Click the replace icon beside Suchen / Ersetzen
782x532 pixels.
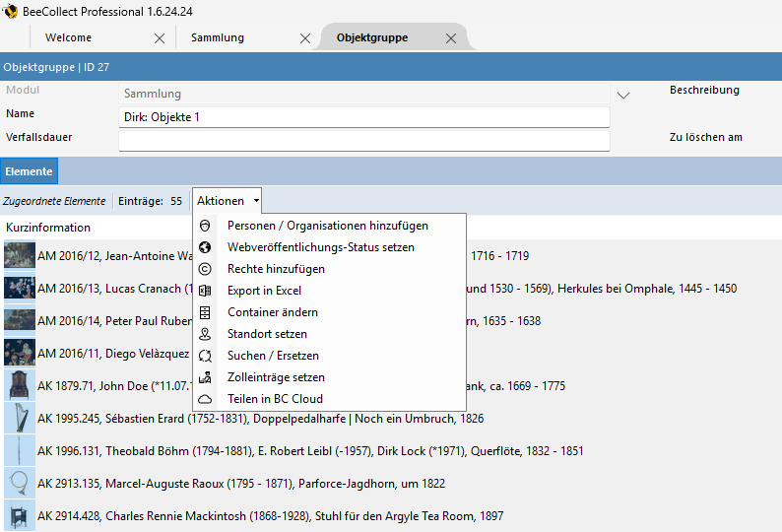206,356
